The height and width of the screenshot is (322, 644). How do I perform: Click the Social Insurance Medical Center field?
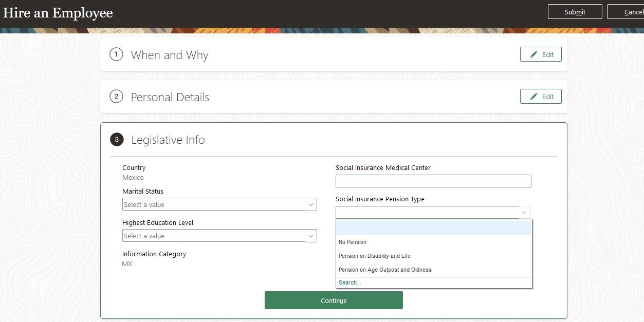433,181
